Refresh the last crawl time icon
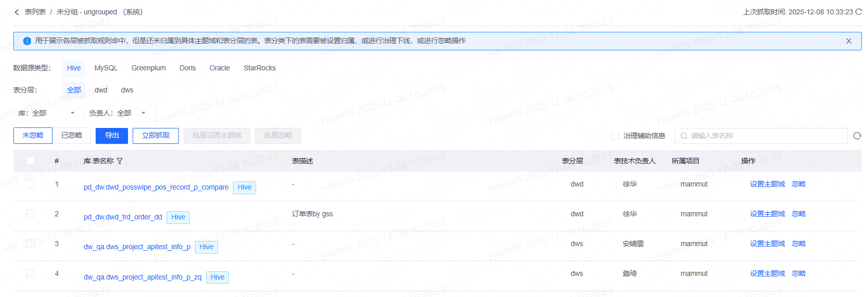 (x=858, y=12)
